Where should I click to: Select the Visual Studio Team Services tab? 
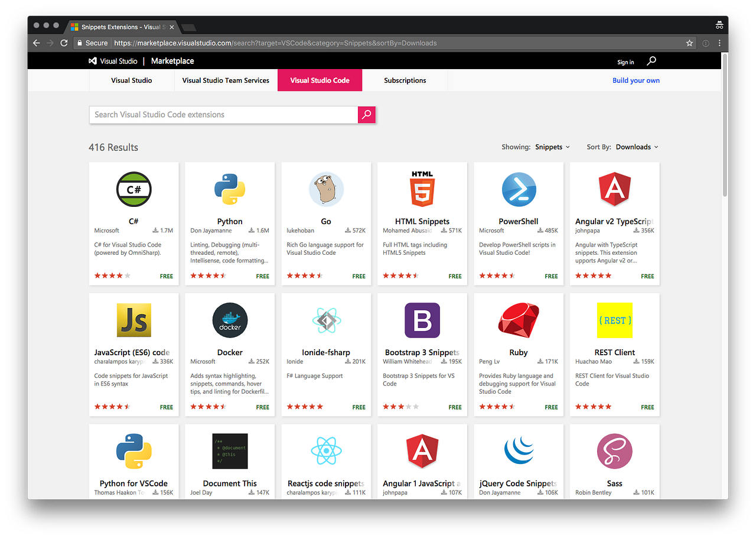point(225,80)
